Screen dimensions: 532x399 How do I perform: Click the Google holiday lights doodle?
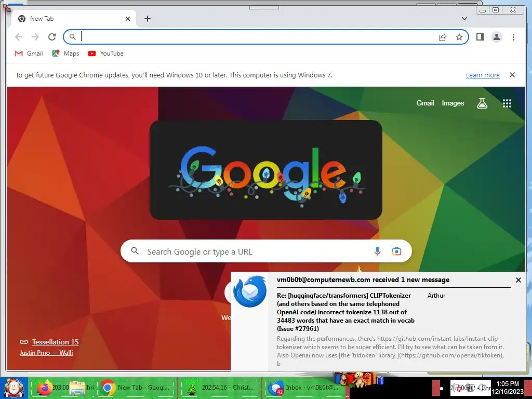click(266, 170)
